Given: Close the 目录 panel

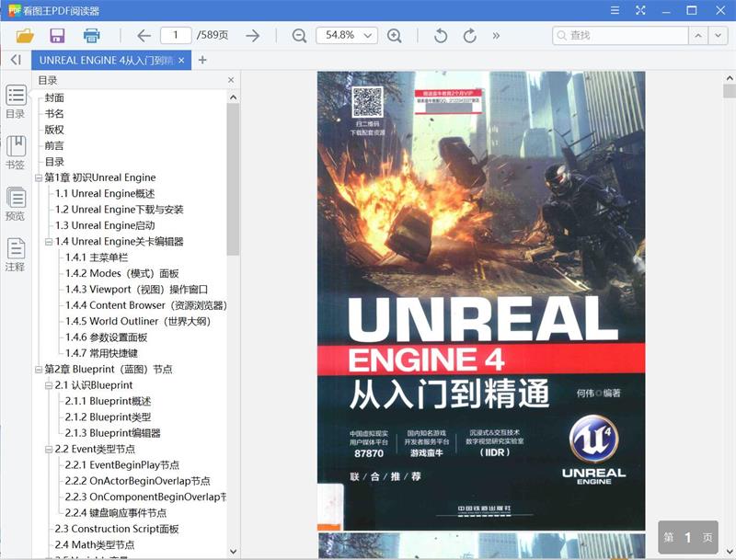Looking at the screenshot, I should [x=231, y=80].
